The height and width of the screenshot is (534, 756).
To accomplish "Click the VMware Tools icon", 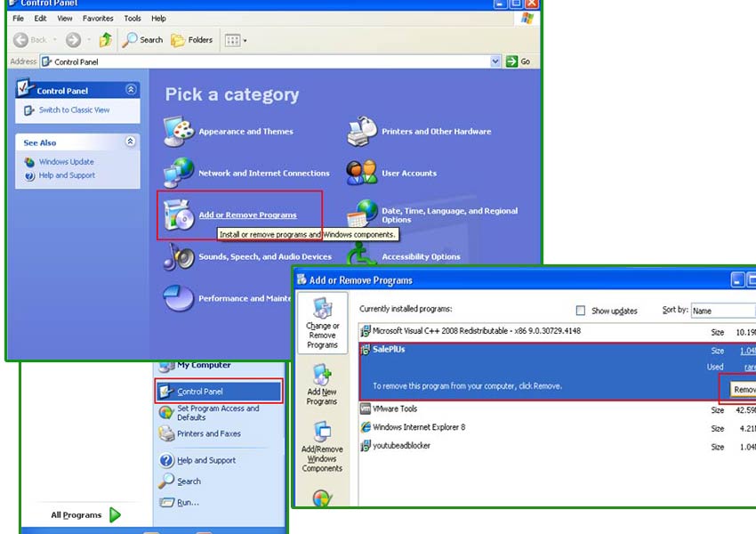I will coord(366,409).
